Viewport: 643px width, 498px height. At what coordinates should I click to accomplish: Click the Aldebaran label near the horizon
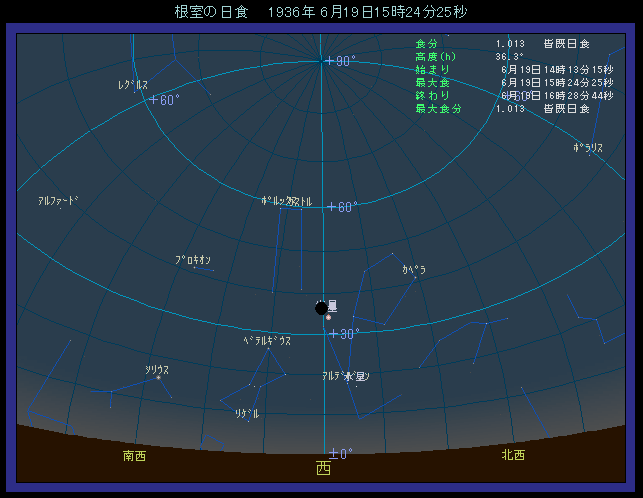pyautogui.click(x=345, y=376)
